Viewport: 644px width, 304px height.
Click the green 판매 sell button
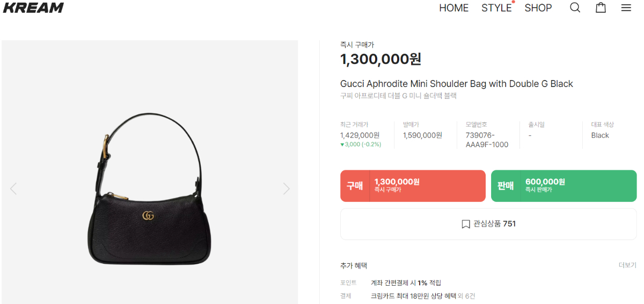pyautogui.click(x=564, y=186)
